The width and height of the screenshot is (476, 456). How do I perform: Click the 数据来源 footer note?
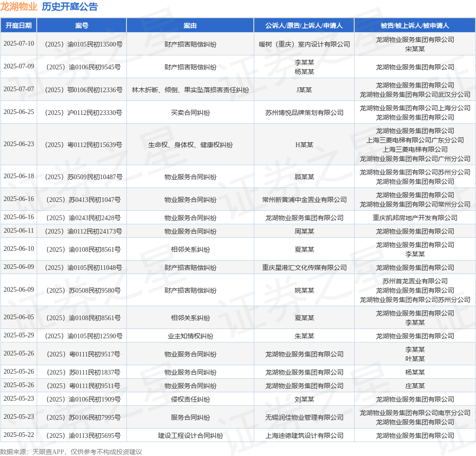[71, 452]
